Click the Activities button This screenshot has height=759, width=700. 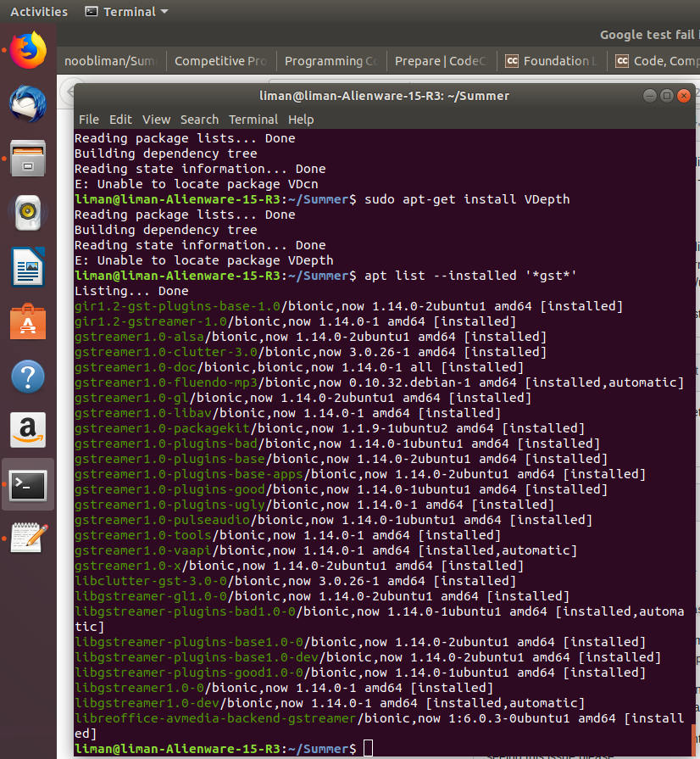coord(39,12)
